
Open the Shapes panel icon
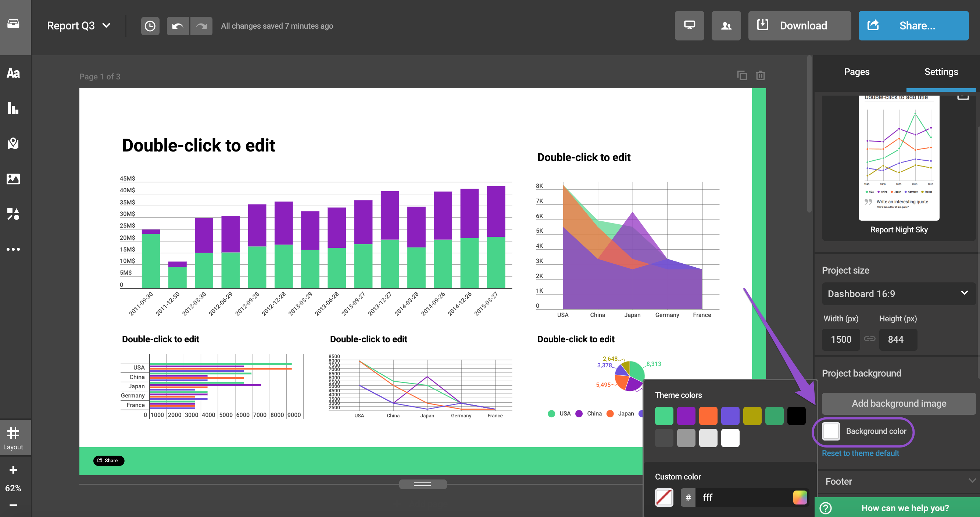point(13,214)
